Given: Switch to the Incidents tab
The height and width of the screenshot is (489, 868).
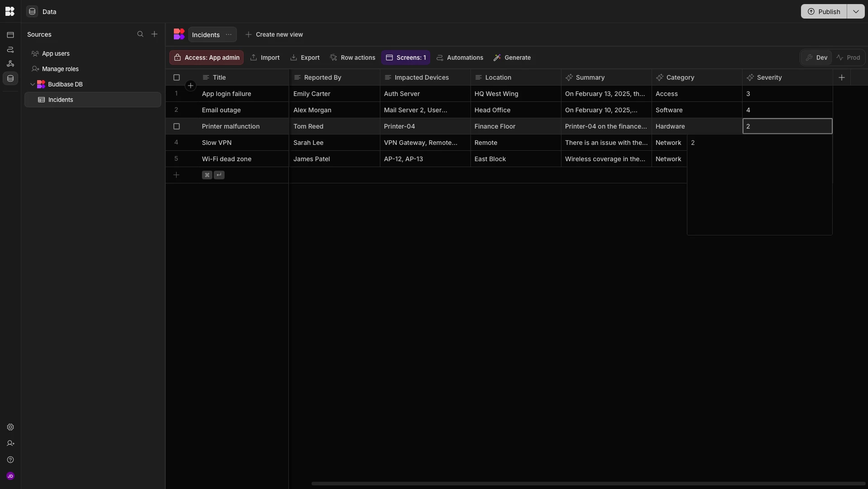Looking at the screenshot, I should tap(205, 34).
